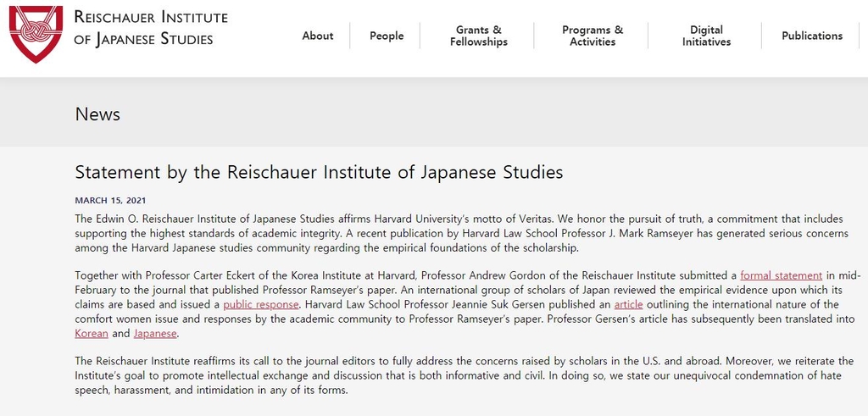The height and width of the screenshot is (416, 868).
Task: Open the People menu
Action: (x=387, y=36)
